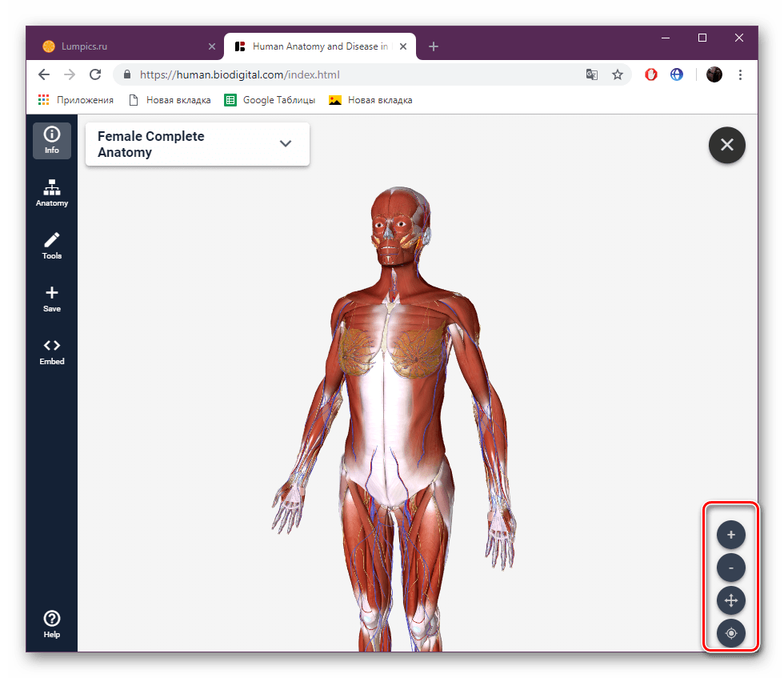Reset the camera to center the model
The width and height of the screenshot is (784, 678).
(x=730, y=632)
